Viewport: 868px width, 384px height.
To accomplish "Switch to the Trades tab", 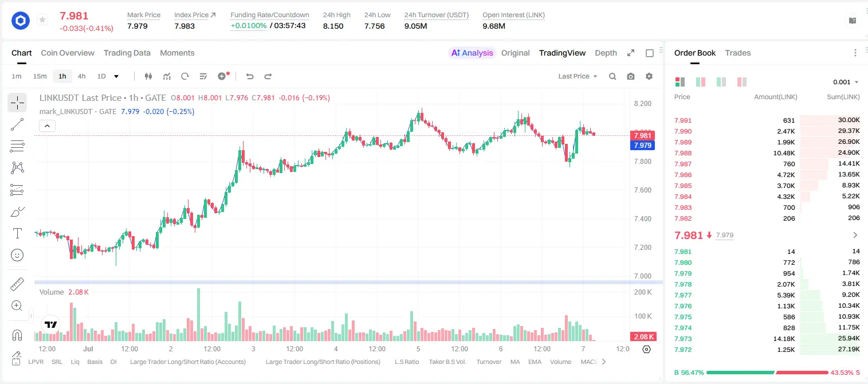I will [x=738, y=53].
